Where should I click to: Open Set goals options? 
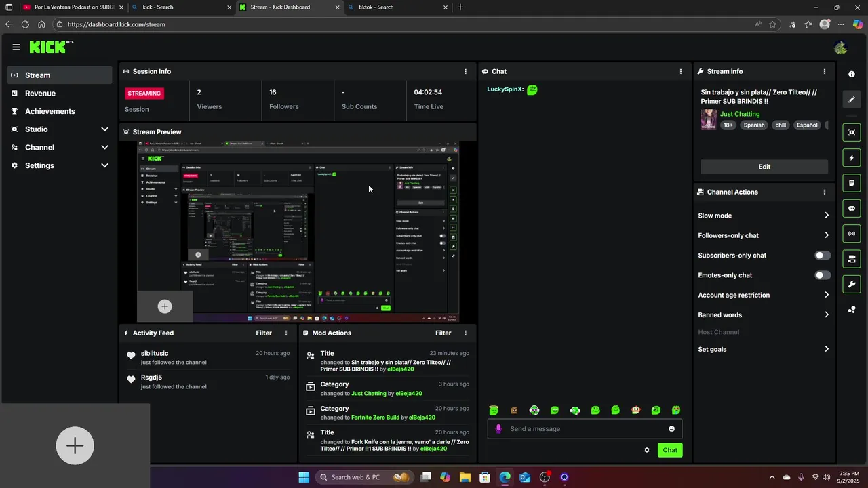[764, 349]
